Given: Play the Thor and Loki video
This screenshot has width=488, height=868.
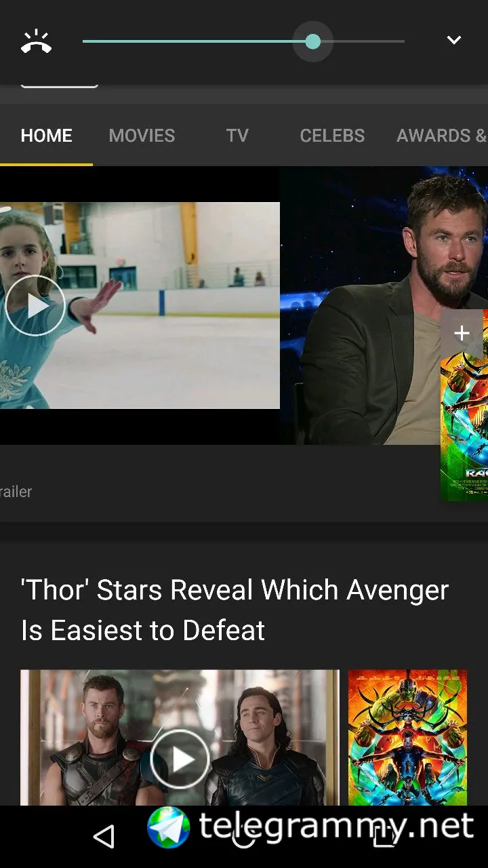Looking at the screenshot, I should 180,759.
